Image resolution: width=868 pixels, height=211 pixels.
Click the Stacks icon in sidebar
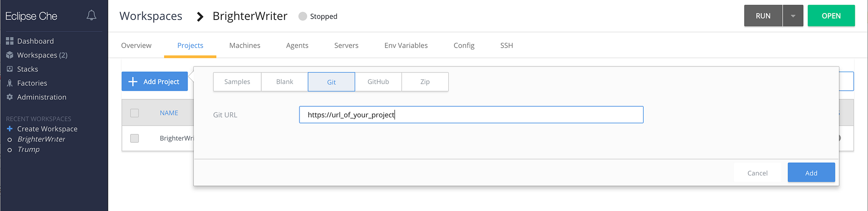10,69
